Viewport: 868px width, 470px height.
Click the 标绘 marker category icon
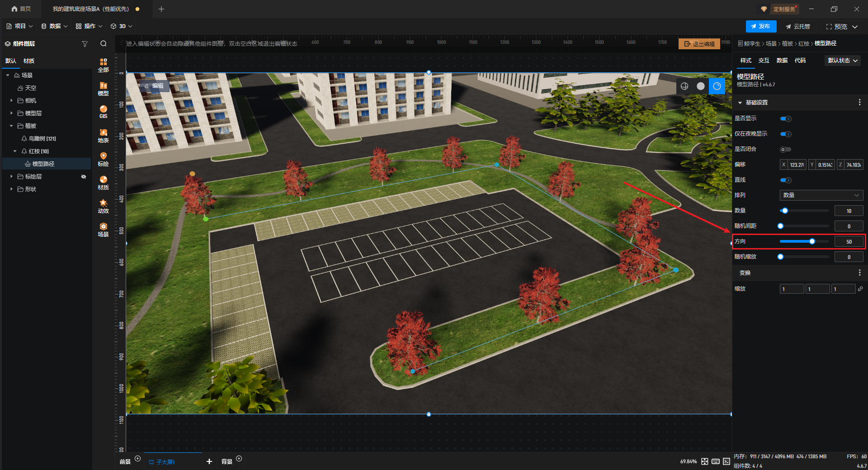[x=103, y=159]
